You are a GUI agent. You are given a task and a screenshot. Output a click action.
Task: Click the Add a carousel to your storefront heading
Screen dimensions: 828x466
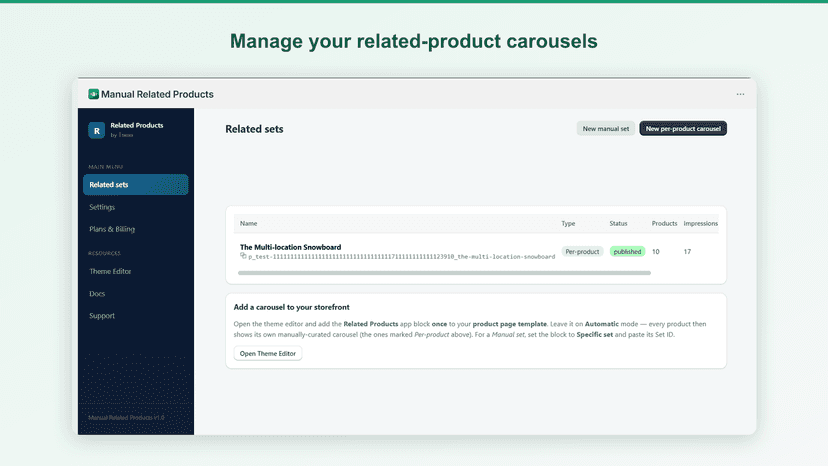[x=291, y=307]
